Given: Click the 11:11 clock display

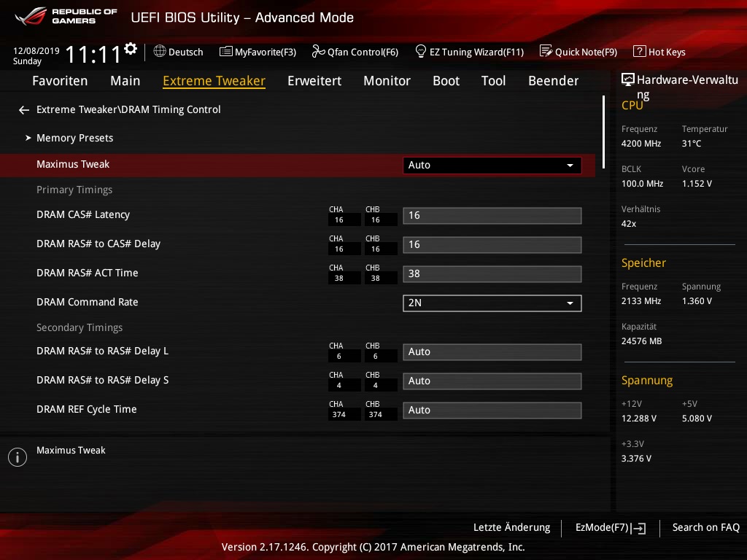Looking at the screenshot, I should (93, 54).
